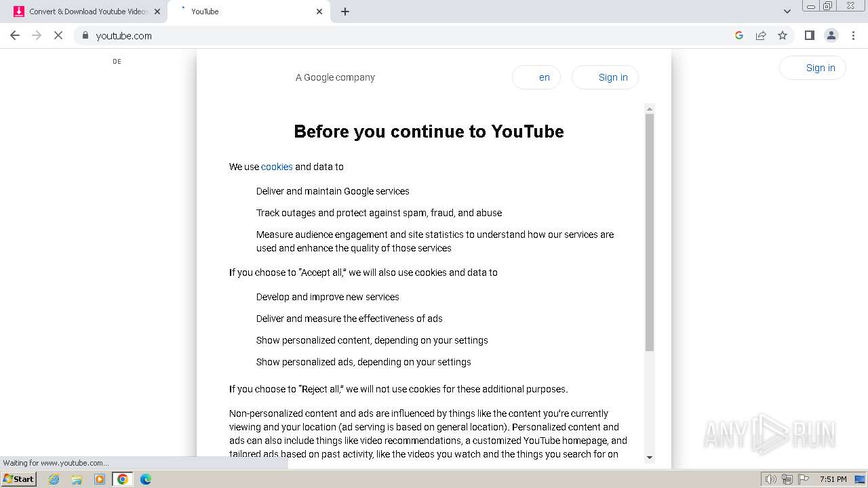Click 'Deliver and maintain Google services' line
The height and width of the screenshot is (488, 868).
[333, 191]
